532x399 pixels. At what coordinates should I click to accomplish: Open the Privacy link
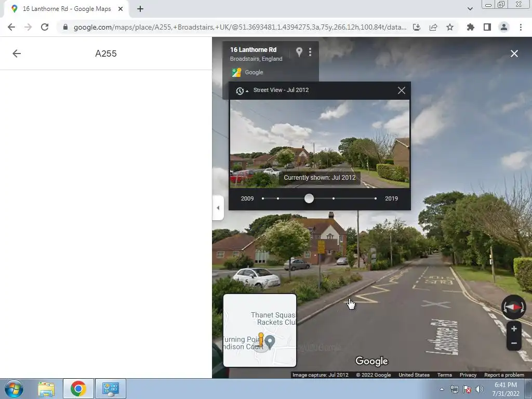tap(468, 375)
